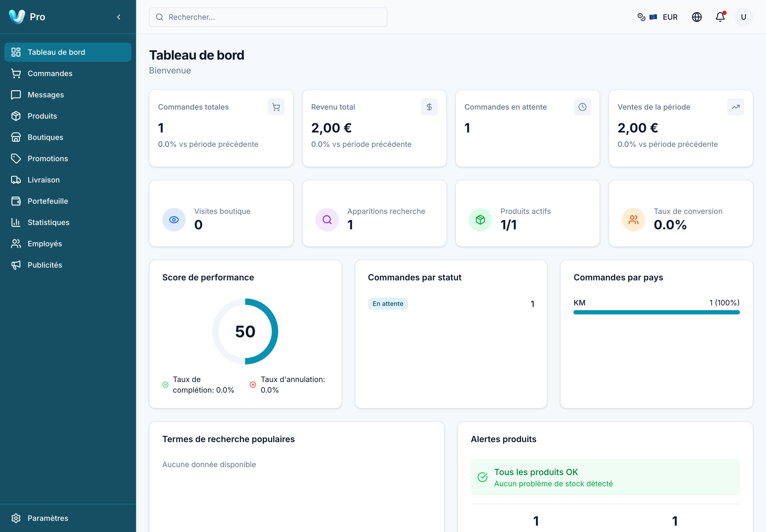
Task: Click the dollar icon in Revenu total card
Action: coord(429,107)
